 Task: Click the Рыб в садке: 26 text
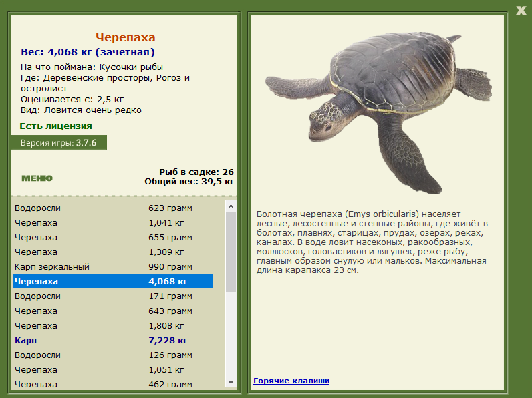(196, 172)
